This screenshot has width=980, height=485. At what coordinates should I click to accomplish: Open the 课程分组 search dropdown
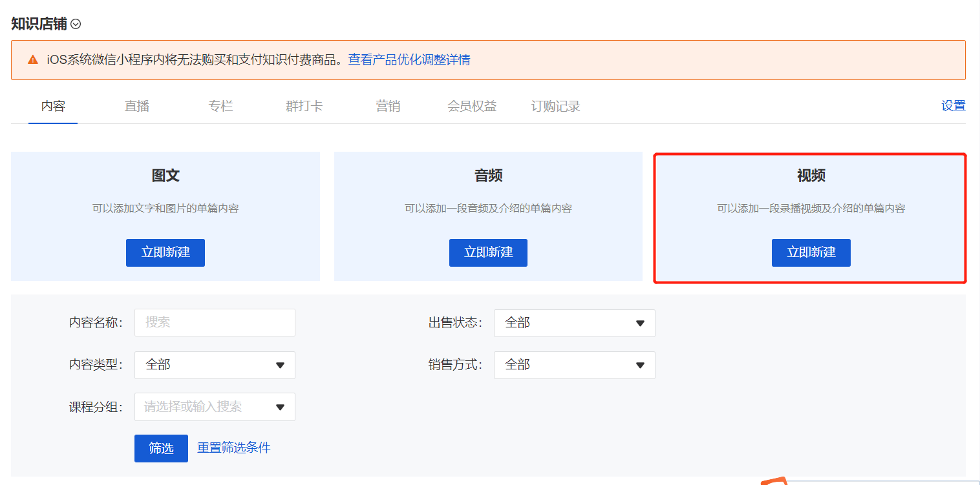[x=215, y=407]
